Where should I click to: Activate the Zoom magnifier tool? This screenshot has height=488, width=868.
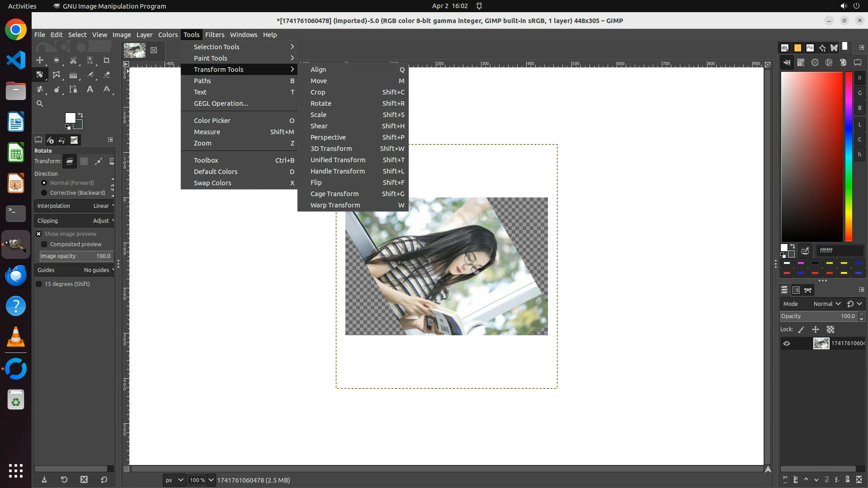tap(40, 103)
